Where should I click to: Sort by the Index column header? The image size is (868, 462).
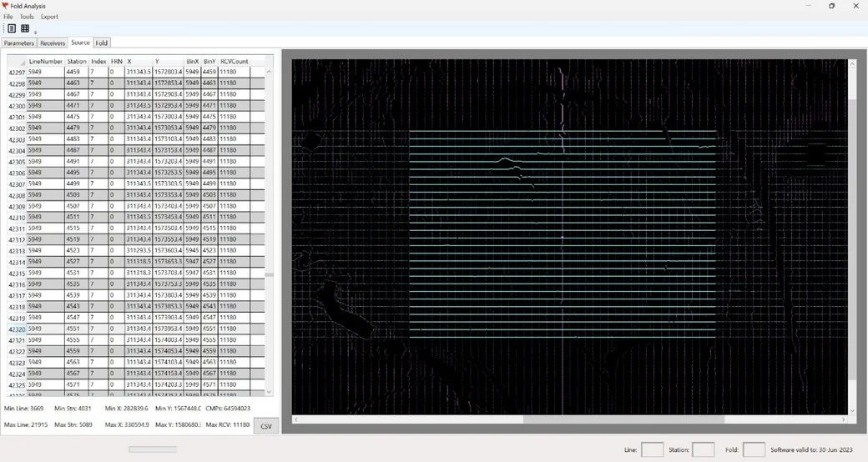coord(98,62)
